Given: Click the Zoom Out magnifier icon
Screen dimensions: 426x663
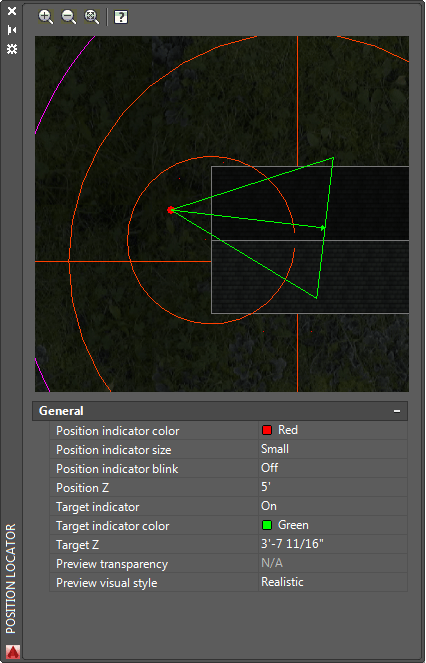Looking at the screenshot, I should pos(69,17).
